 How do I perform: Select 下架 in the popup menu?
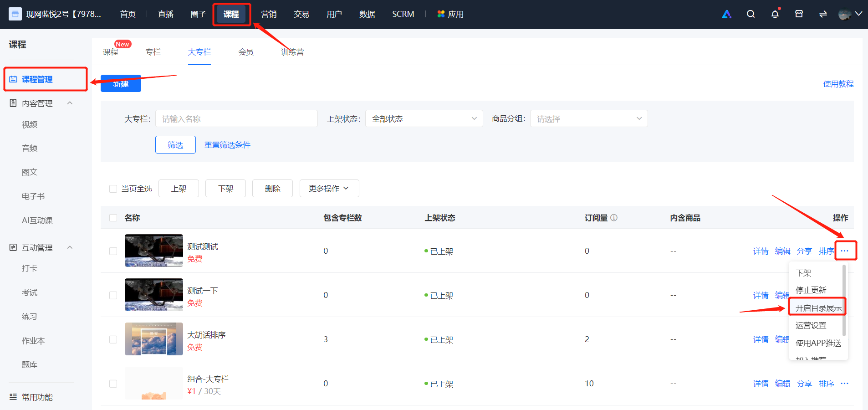tap(803, 273)
